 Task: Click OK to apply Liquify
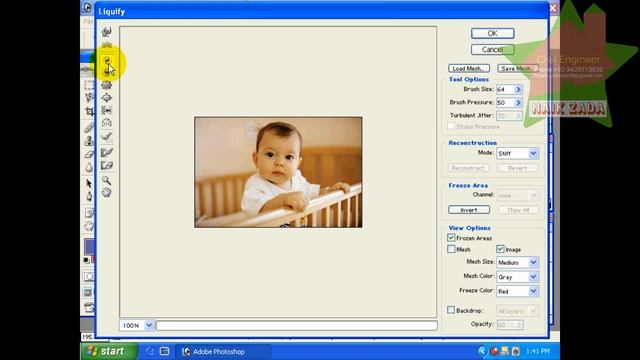click(493, 33)
